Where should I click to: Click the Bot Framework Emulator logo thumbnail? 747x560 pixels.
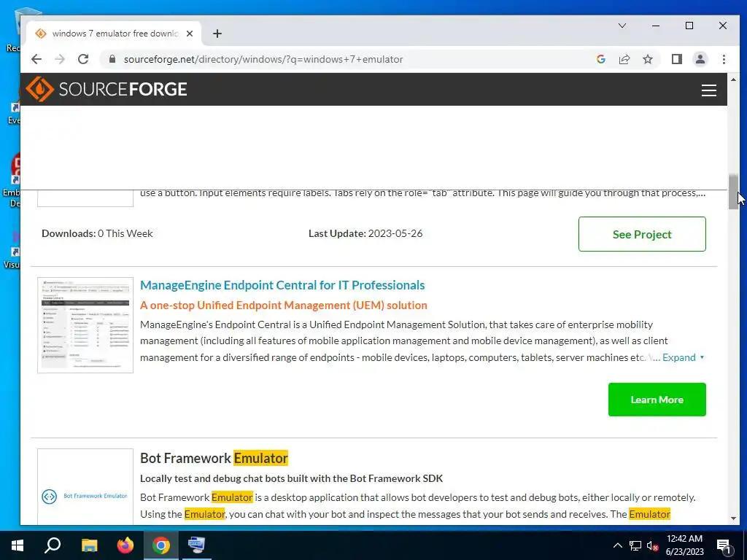pyautogui.click(x=85, y=486)
